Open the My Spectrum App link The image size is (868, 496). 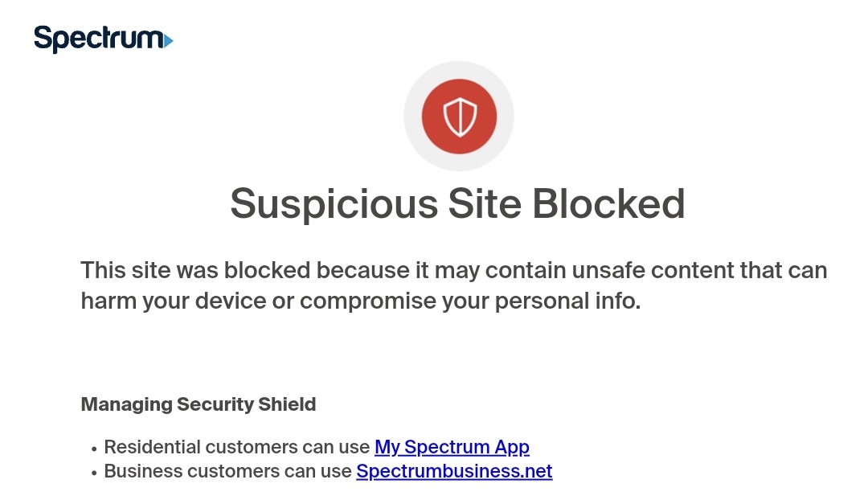[x=452, y=447]
